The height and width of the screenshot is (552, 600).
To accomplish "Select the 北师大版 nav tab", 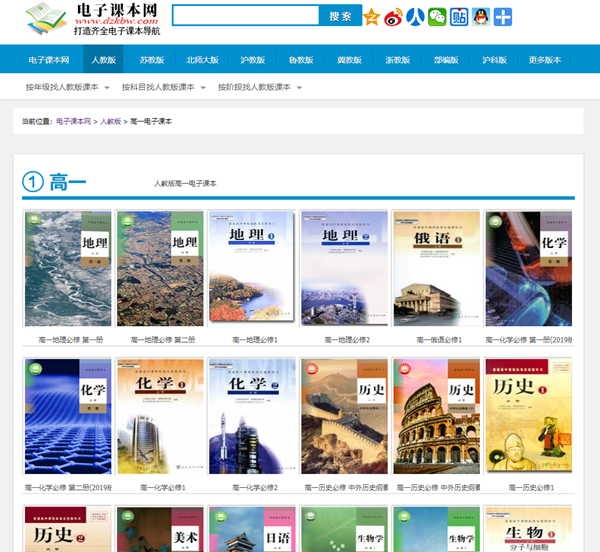I will coord(202,60).
